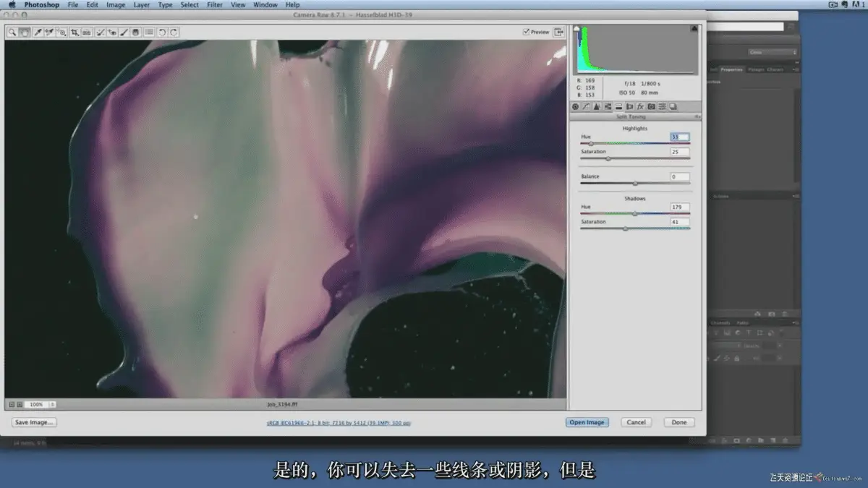The height and width of the screenshot is (488, 868).
Task: Open the Split Toning panel flyout menu
Action: point(697,116)
